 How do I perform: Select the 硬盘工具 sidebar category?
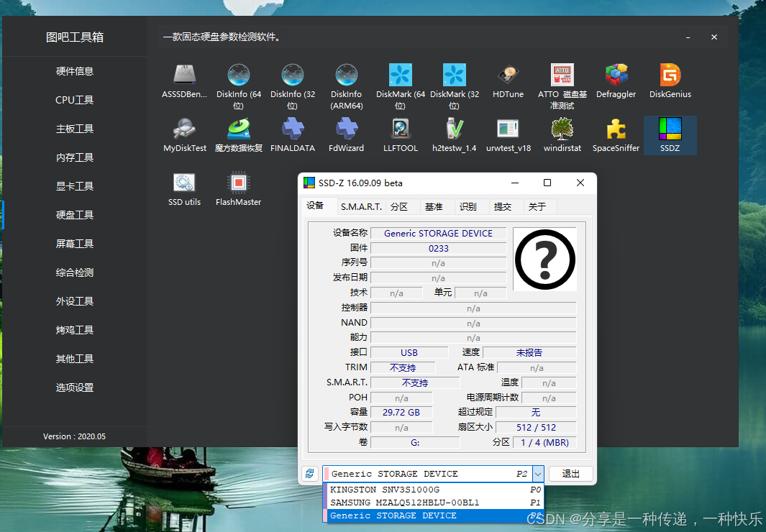[74, 215]
